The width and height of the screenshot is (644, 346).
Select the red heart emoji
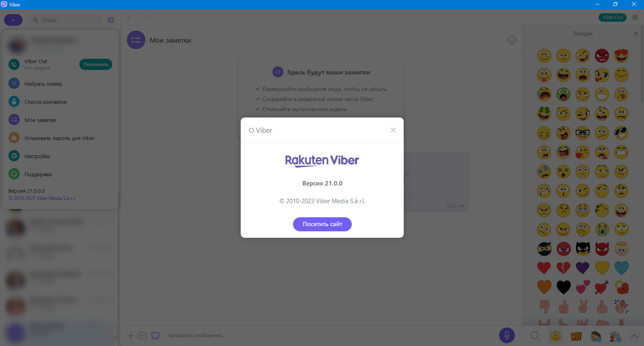[544, 268]
